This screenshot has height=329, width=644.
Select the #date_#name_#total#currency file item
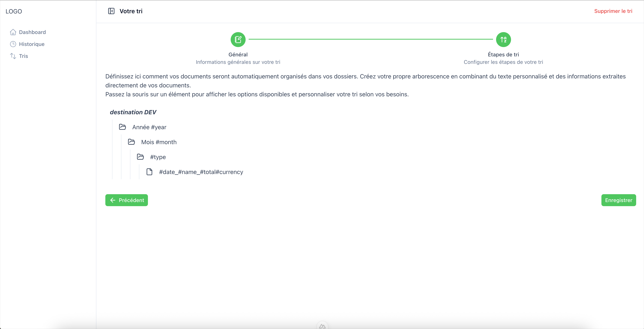click(x=201, y=172)
